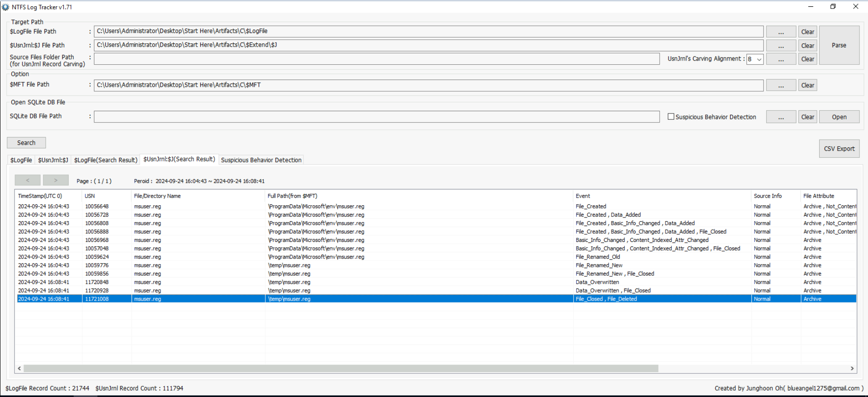The width and height of the screenshot is (868, 397).
Task: Browse for the $LogFile file path
Action: [x=781, y=32]
